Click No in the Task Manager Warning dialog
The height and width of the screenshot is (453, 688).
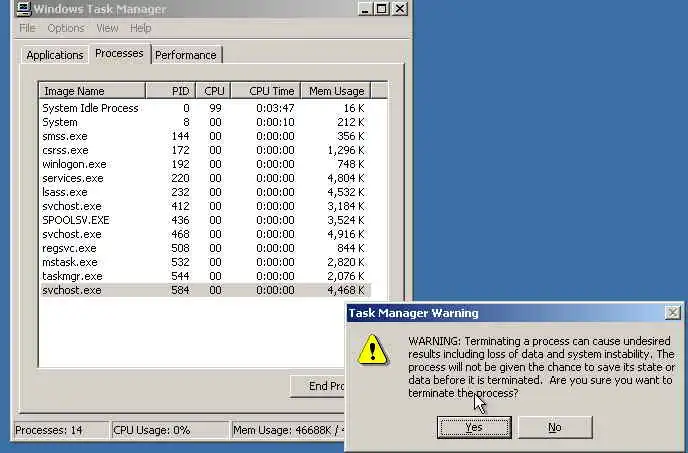(x=555, y=427)
